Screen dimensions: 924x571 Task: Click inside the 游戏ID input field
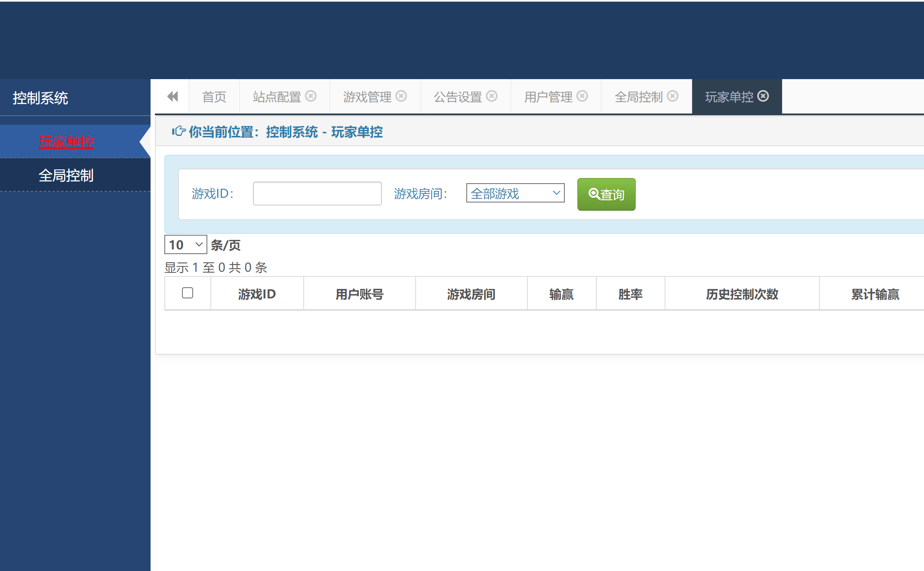click(x=317, y=193)
